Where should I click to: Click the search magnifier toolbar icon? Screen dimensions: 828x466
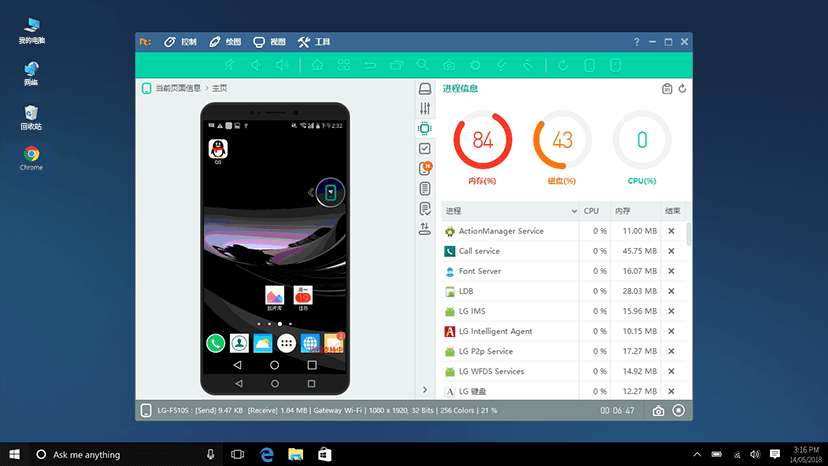coord(422,65)
